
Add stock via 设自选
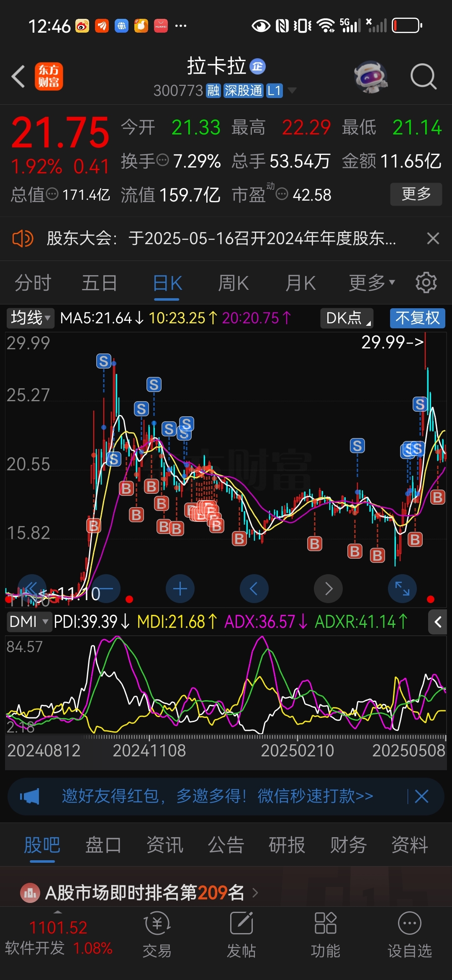click(x=410, y=935)
